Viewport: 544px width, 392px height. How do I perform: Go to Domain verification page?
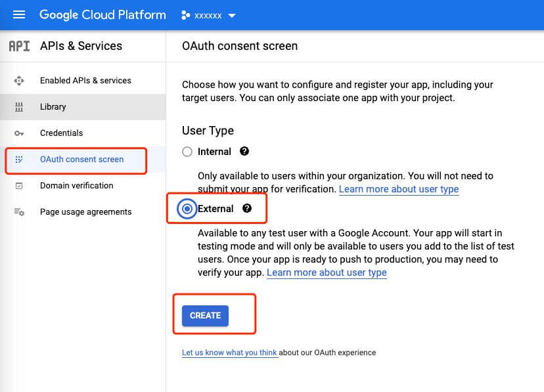click(76, 186)
